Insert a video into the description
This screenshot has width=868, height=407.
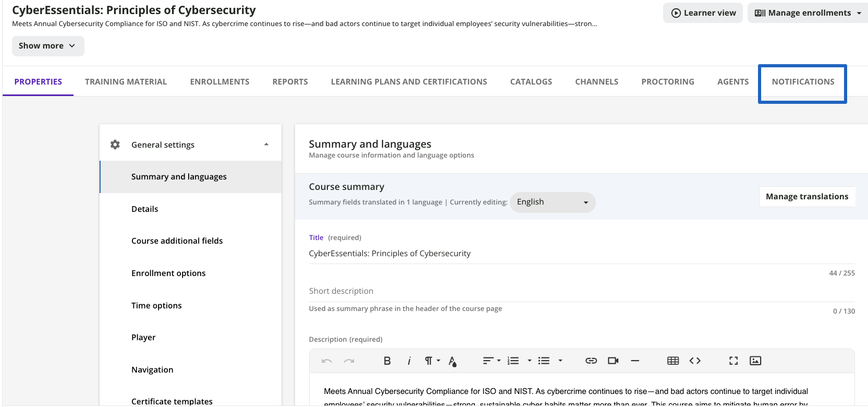613,361
